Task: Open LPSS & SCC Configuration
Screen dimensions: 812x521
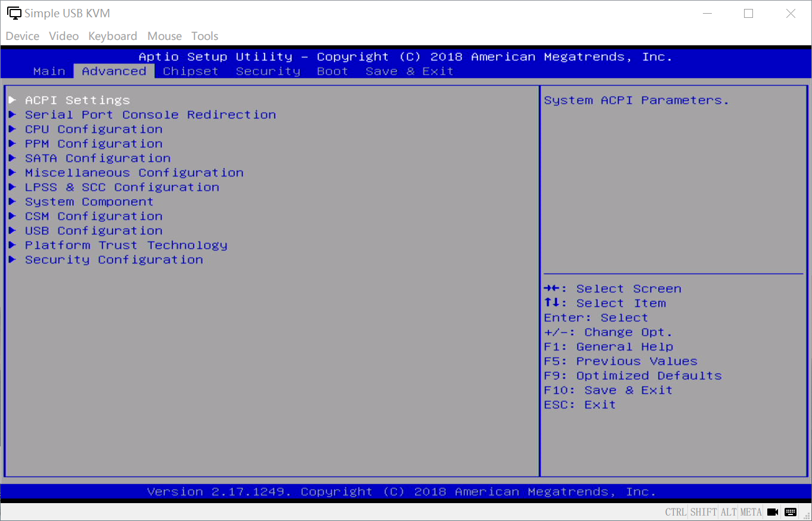Action: [x=122, y=187]
